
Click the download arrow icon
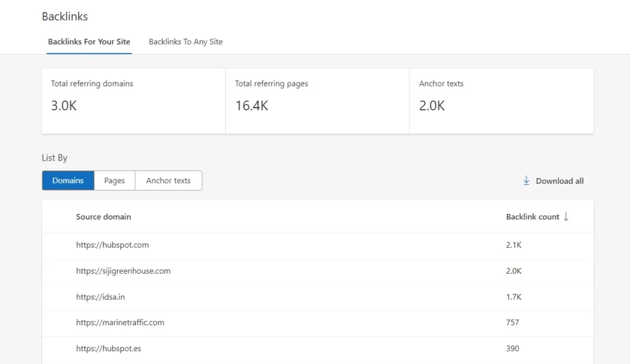pyautogui.click(x=526, y=181)
